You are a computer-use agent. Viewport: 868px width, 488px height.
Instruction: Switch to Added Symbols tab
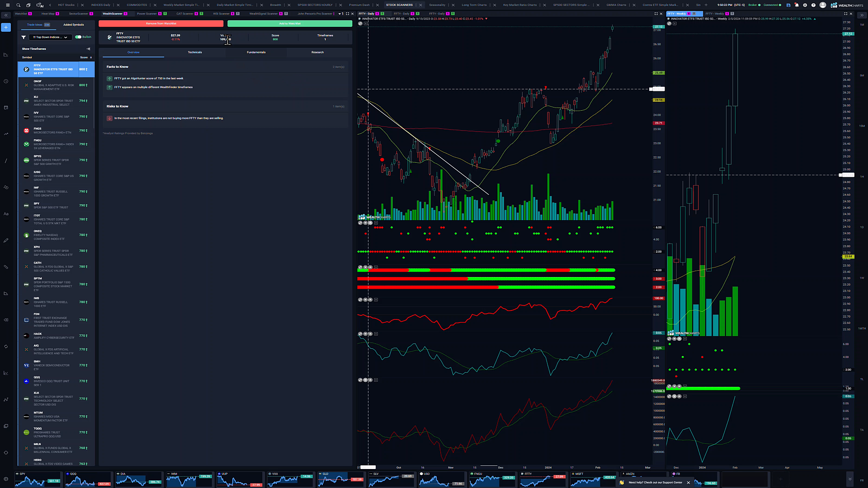[73, 25]
